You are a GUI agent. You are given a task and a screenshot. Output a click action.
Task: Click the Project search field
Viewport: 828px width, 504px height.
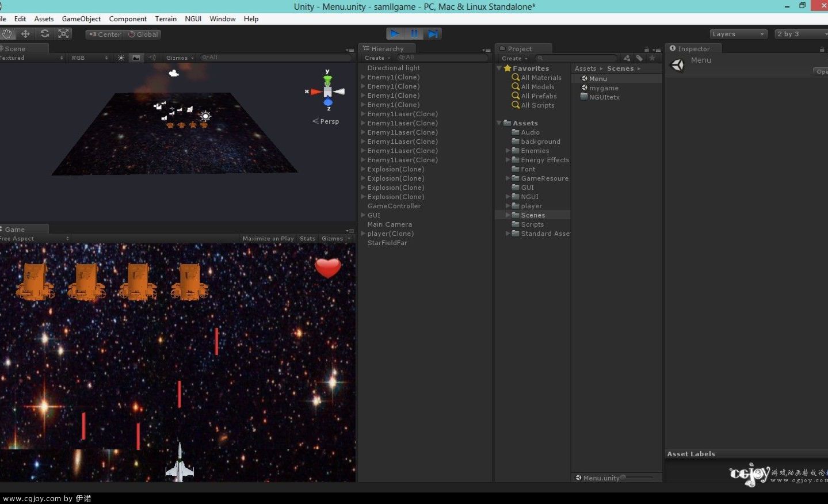[575, 58]
